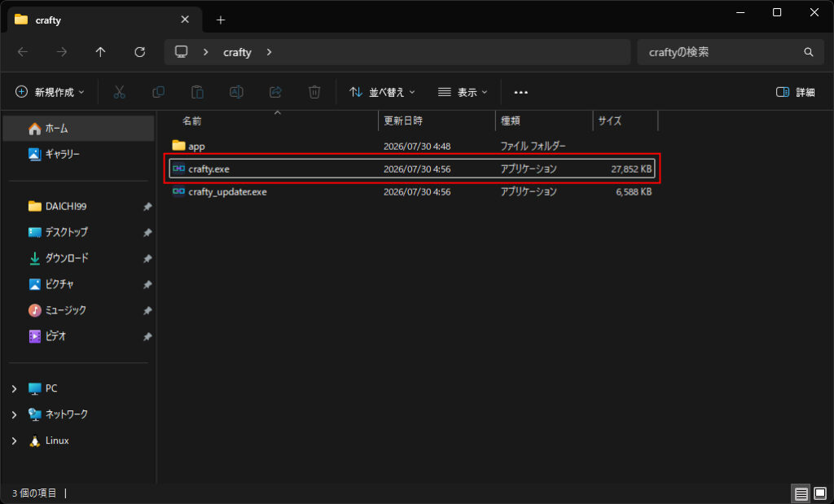The image size is (834, 504).
Task: Click the Copy icon in toolbar
Action: pyautogui.click(x=158, y=92)
